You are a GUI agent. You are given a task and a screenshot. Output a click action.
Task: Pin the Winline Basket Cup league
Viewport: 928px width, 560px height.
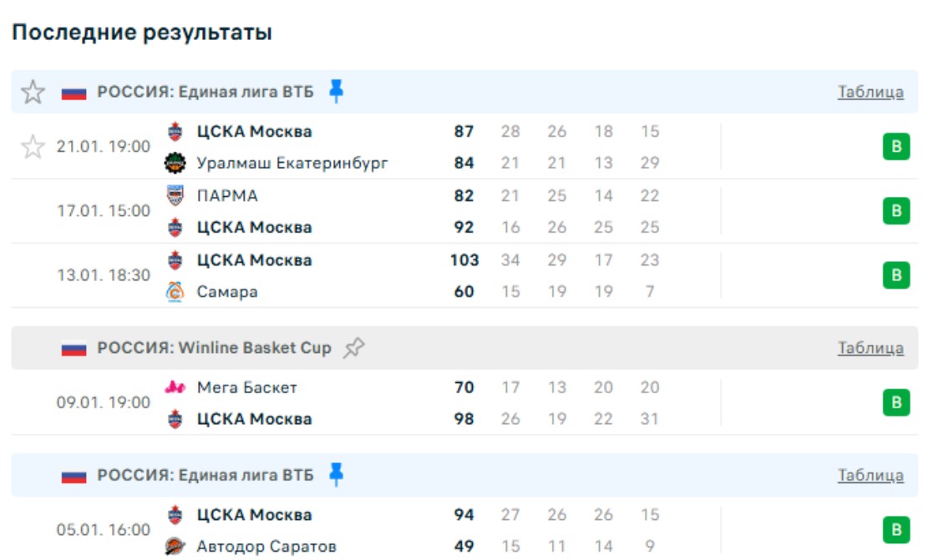[354, 348]
